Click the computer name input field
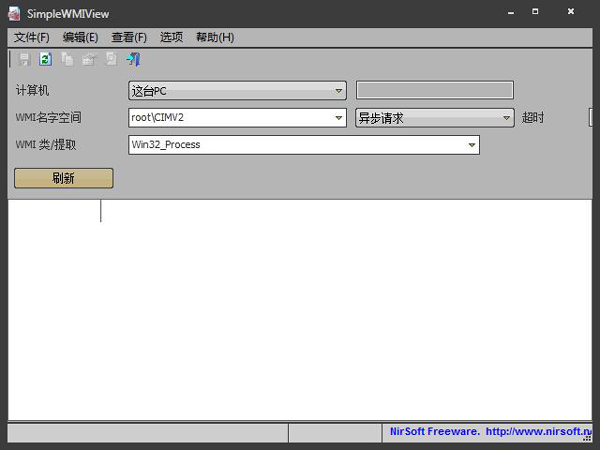 click(435, 90)
